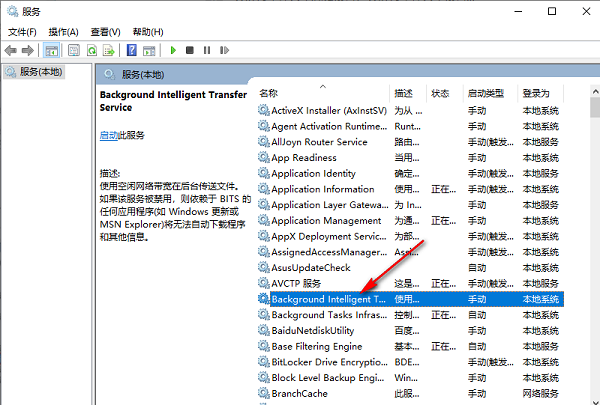This screenshot has height=405, width=600.
Task: Click gear icon of AllJoyn Router Service
Action: pos(263,142)
